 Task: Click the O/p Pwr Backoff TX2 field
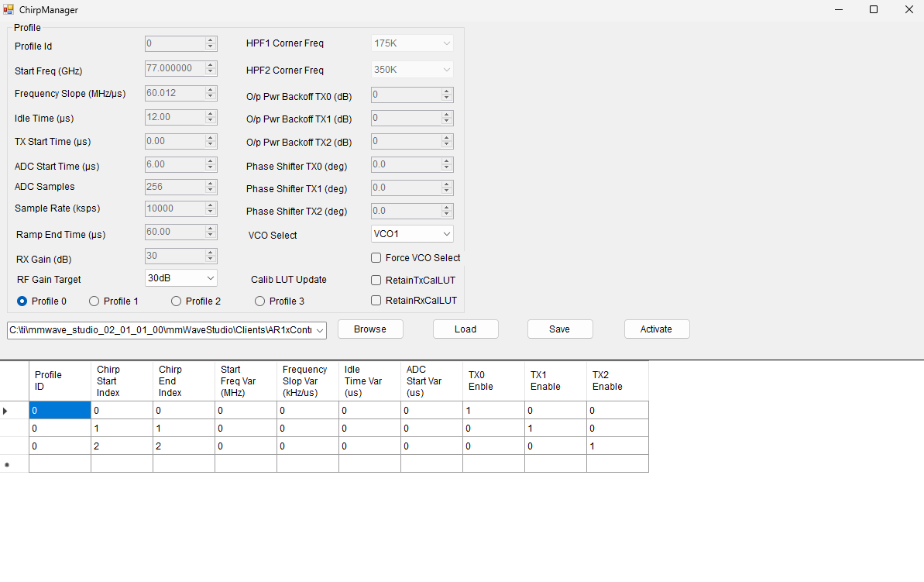pos(412,142)
